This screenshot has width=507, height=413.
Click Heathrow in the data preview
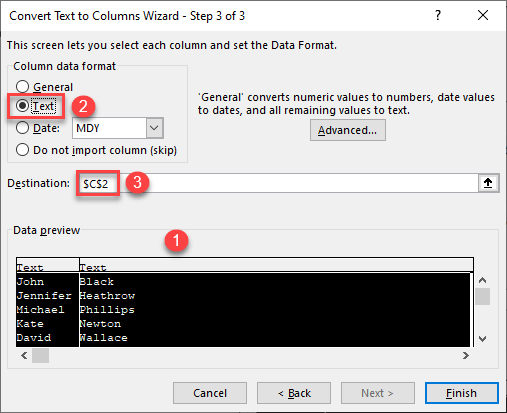click(x=107, y=296)
